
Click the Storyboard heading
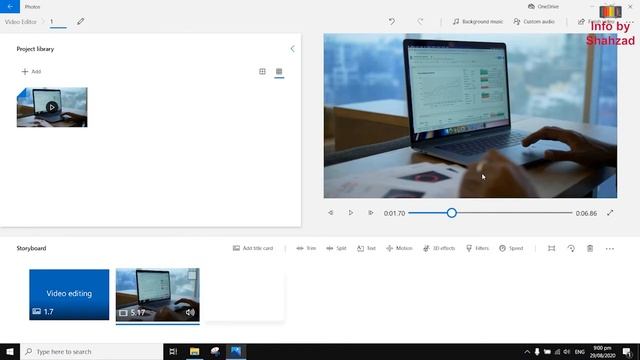(31, 248)
